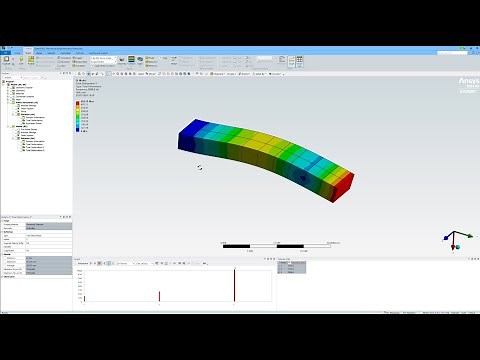Click the yellow band of the legend
This screenshot has height=360, width=480.
[78, 110]
